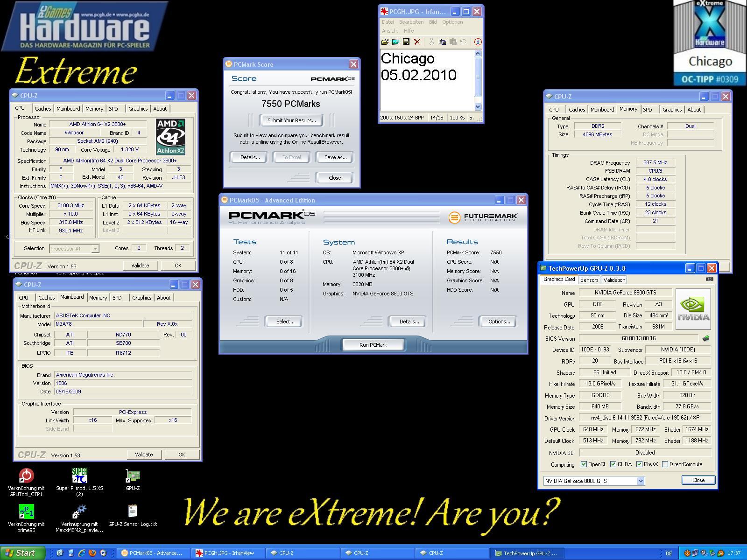Open Ansicht menu in IrfanView
This screenshot has height=560, width=747.
point(390,31)
